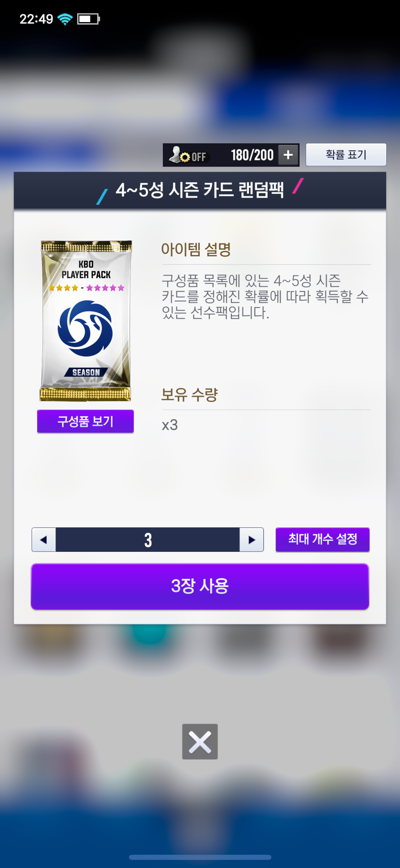Click the 180/200 roster capacity counter

pyautogui.click(x=252, y=155)
